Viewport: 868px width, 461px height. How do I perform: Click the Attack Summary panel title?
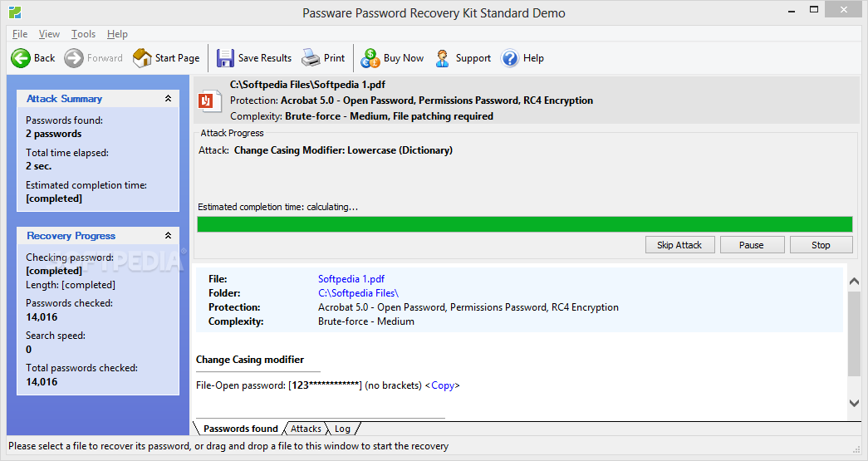64,99
